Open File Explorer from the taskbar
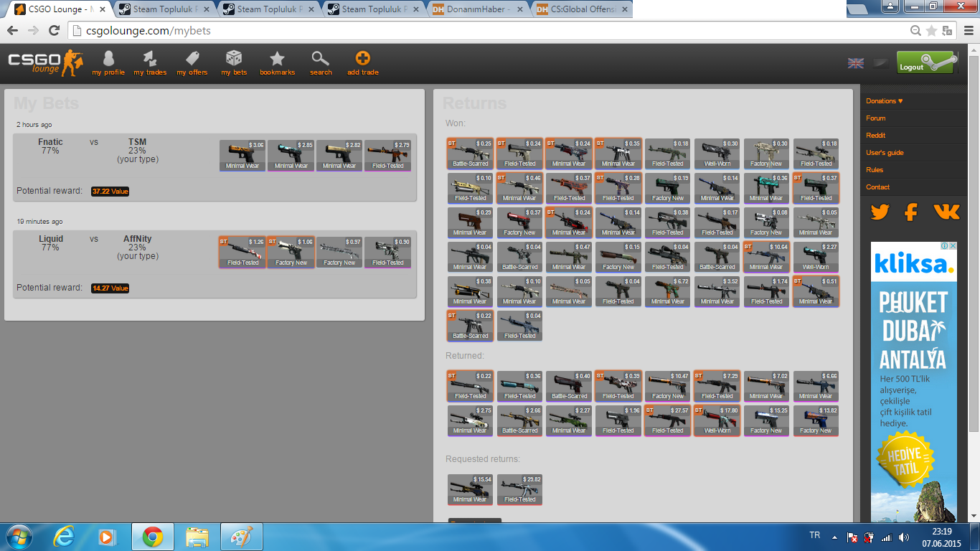Screen dimensions: 980x551 pyautogui.click(x=197, y=537)
